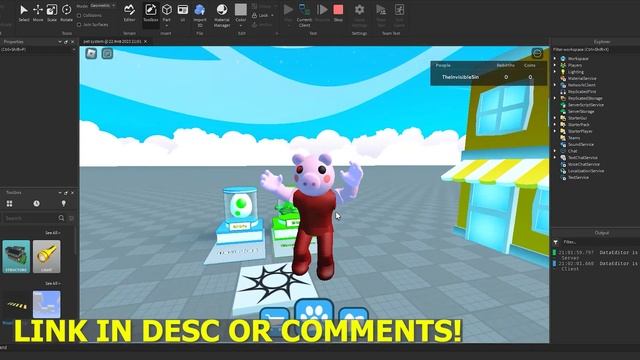640x360 pixels.
Task: Expand the StarterGui node
Action: 555,118
